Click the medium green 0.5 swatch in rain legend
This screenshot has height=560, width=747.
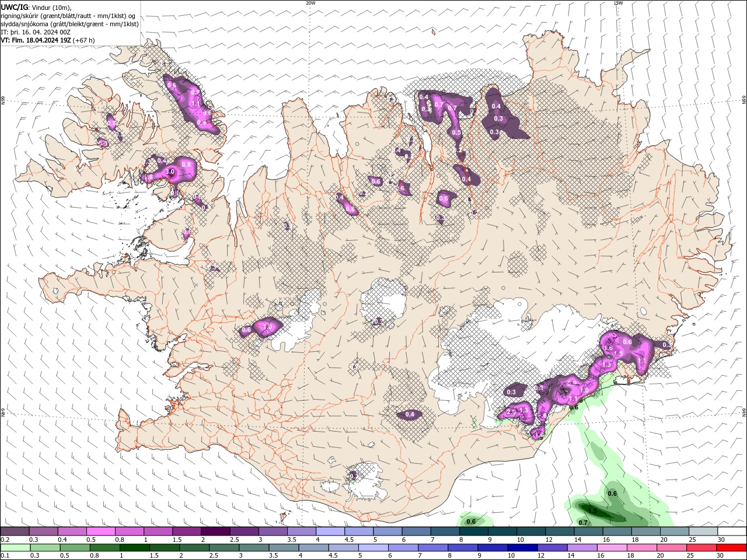(x=75, y=547)
